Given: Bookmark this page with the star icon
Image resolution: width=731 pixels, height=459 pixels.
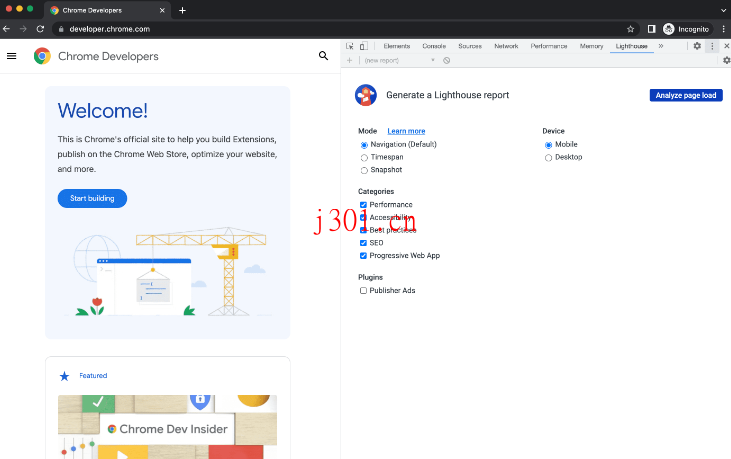Looking at the screenshot, I should pos(630,29).
